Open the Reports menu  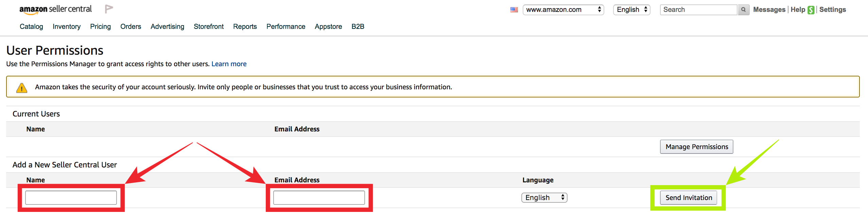(245, 26)
